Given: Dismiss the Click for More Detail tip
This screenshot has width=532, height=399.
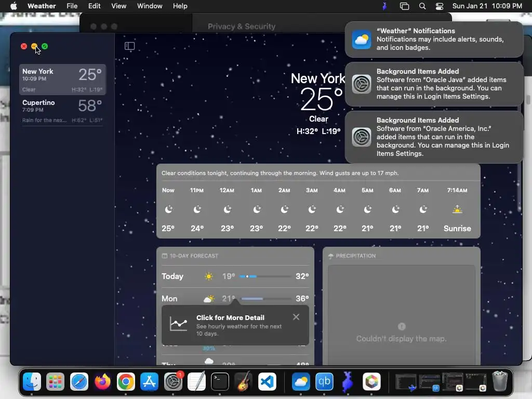Looking at the screenshot, I should tap(296, 317).
